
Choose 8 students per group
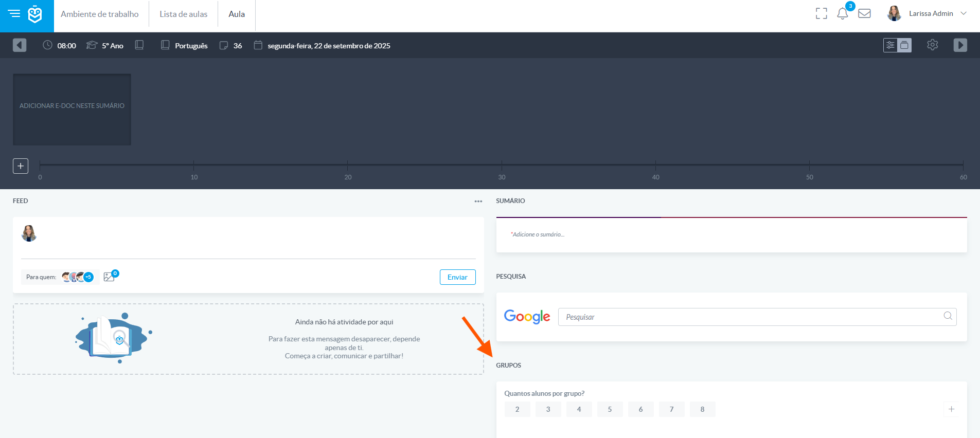(x=703, y=409)
